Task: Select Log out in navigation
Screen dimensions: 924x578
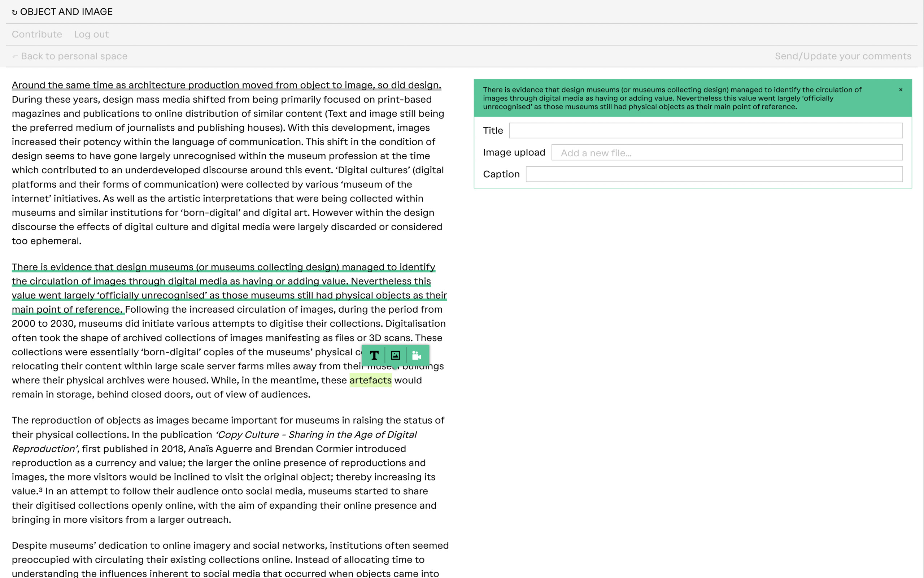Action: pos(91,34)
